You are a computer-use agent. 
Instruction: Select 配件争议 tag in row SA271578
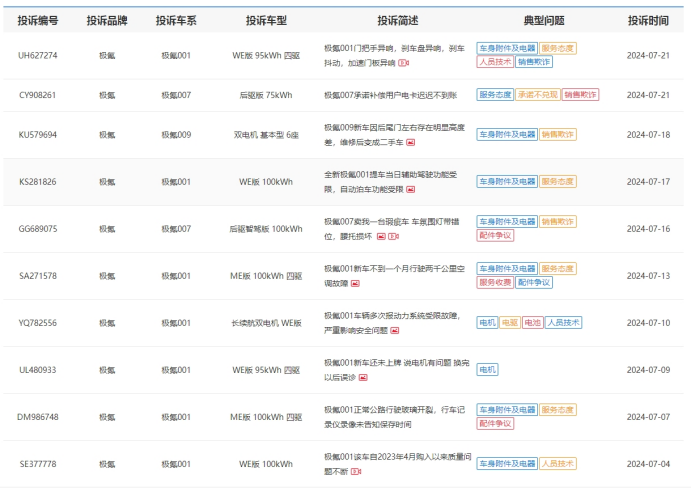[534, 282]
